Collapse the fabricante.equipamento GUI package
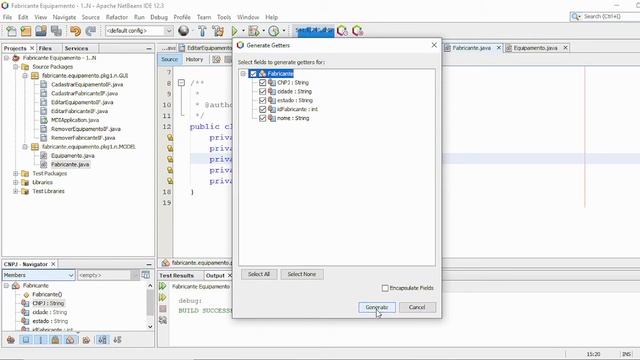Viewport: 640px width, 360px height. [25, 76]
